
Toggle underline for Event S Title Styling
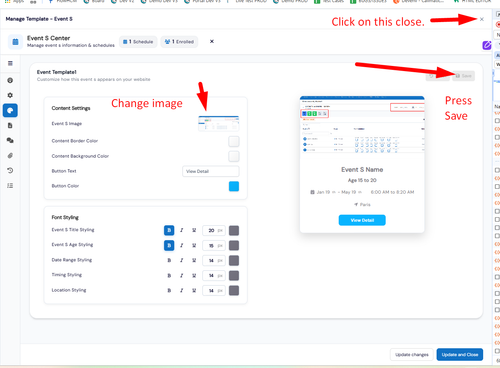coord(194,230)
